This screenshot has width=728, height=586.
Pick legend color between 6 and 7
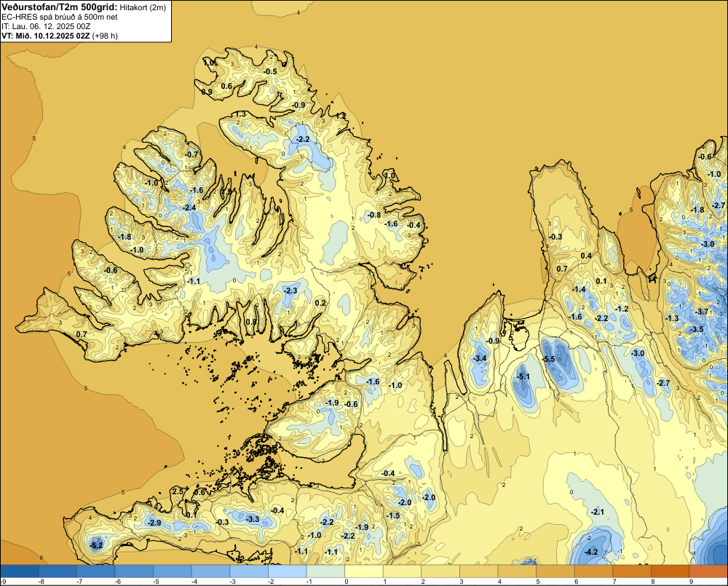tap(593, 571)
